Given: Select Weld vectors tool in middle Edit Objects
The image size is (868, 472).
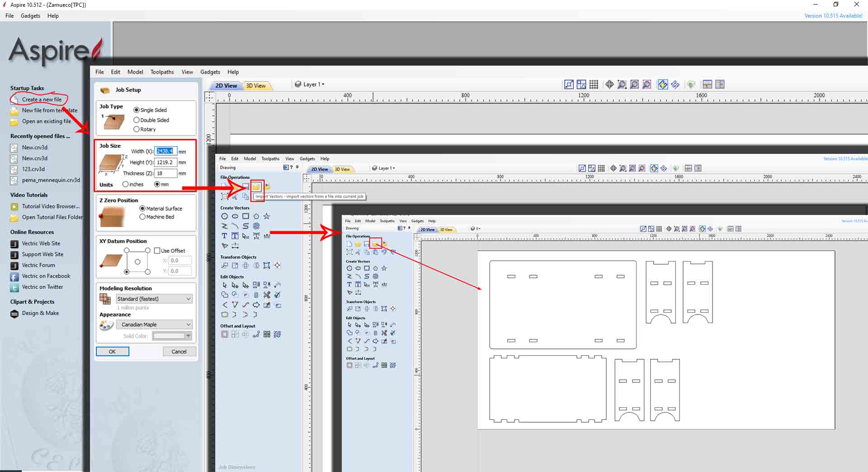Looking at the screenshot, I should pyautogui.click(x=224, y=295).
